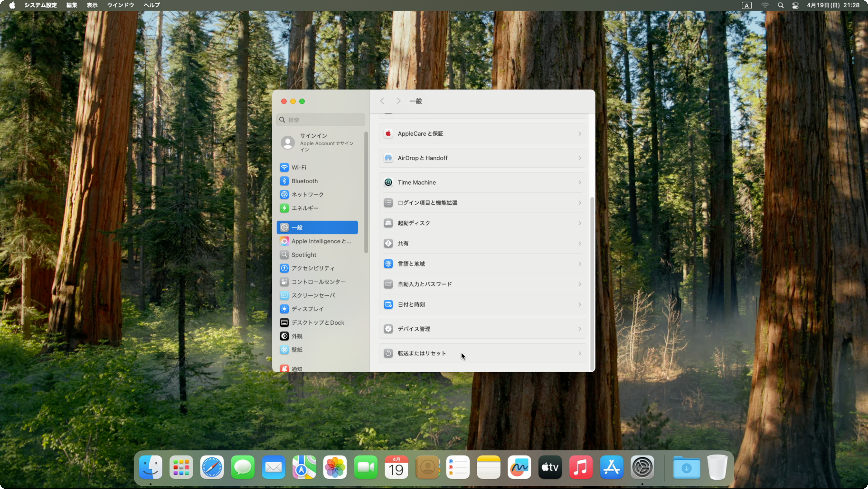The width and height of the screenshot is (868, 489).
Task: Open Wi-Fi settings in sidebar
Action: [x=317, y=167]
